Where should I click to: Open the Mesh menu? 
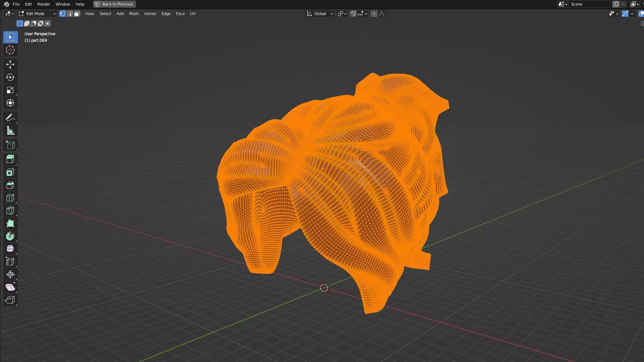(133, 14)
